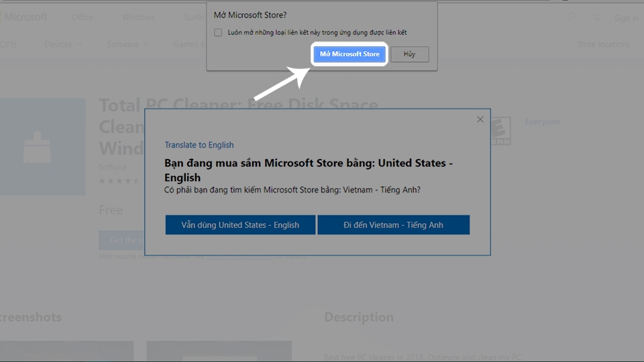Open the Office menu item
The width and height of the screenshot is (644, 362).
[82, 17]
